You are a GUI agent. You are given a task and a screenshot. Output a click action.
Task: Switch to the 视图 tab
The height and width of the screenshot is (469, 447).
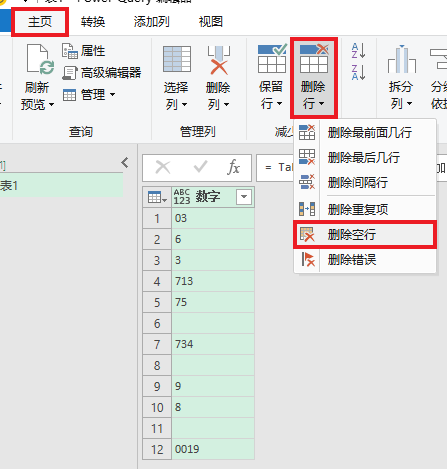(211, 22)
